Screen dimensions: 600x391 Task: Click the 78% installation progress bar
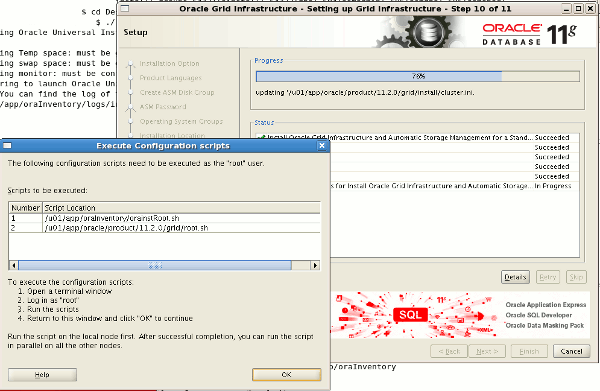[x=418, y=76]
